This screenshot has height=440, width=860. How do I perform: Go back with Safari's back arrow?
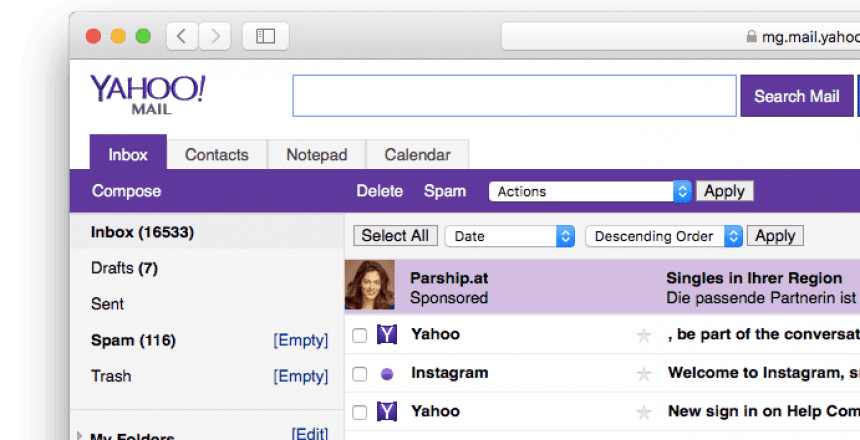[182, 36]
